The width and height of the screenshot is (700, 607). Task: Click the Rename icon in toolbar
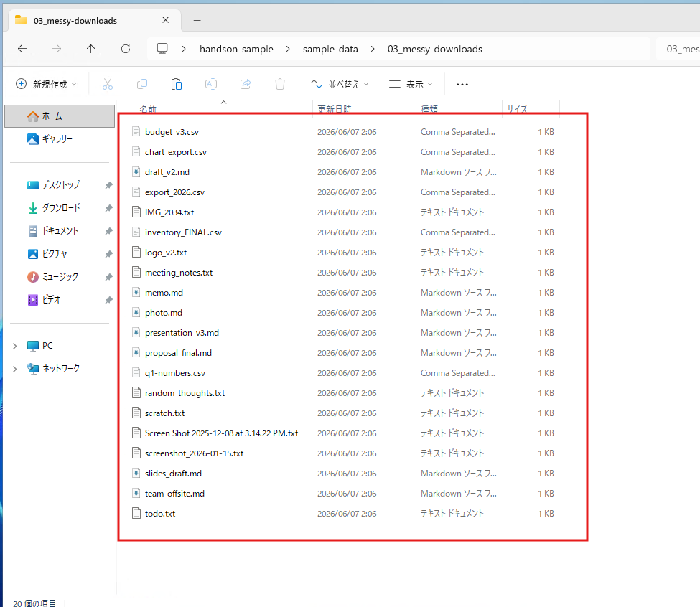click(x=210, y=84)
